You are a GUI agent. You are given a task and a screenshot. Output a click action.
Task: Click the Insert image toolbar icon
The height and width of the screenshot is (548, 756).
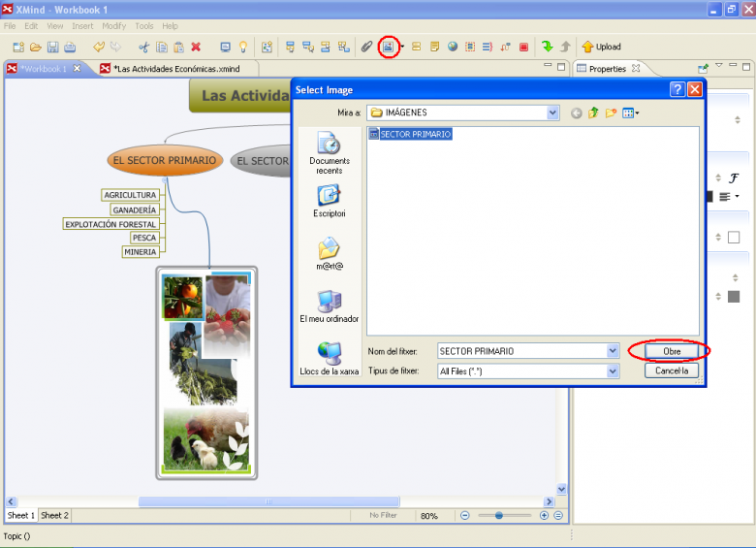388,47
